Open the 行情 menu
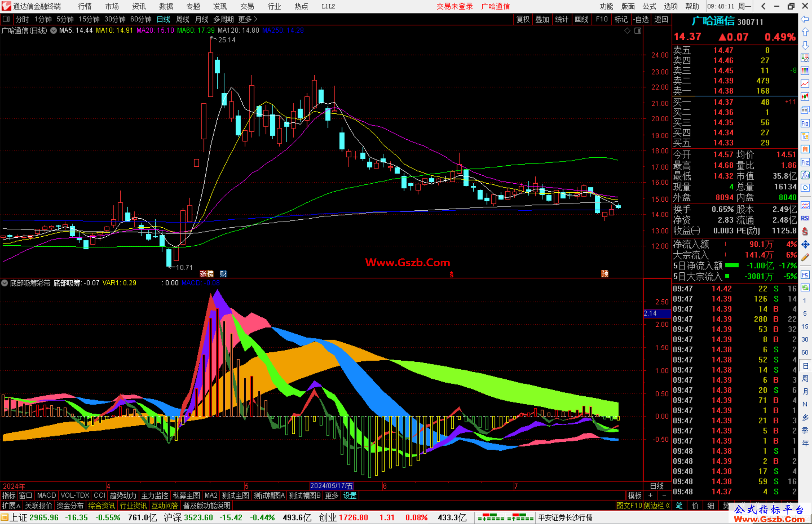The height and width of the screenshot is (524, 812). pos(85,6)
